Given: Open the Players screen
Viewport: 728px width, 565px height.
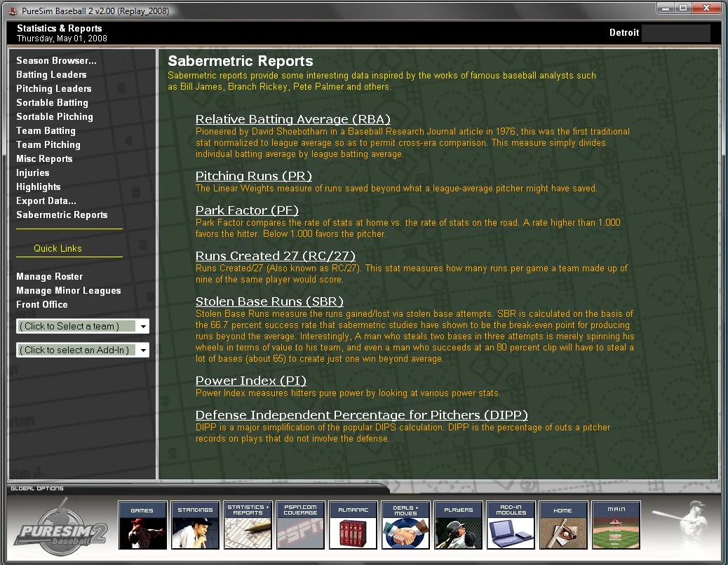Looking at the screenshot, I should 458,524.
